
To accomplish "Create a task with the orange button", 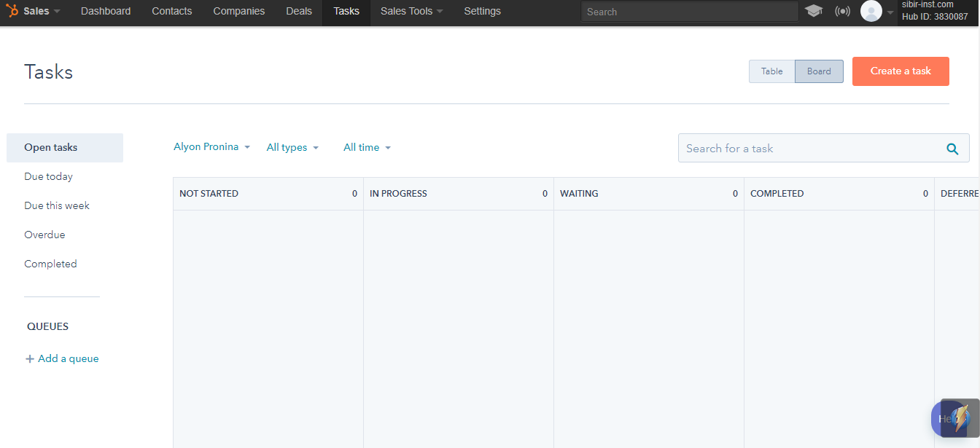I will click(x=901, y=71).
